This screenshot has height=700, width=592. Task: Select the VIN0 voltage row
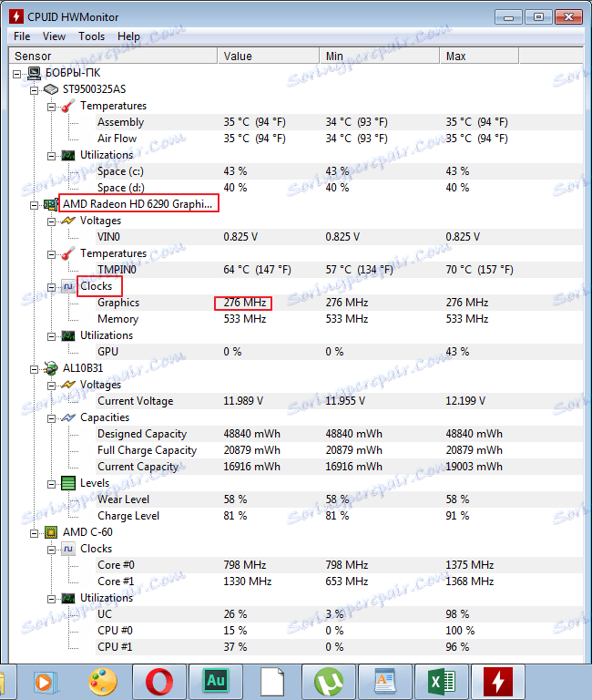(x=339, y=237)
